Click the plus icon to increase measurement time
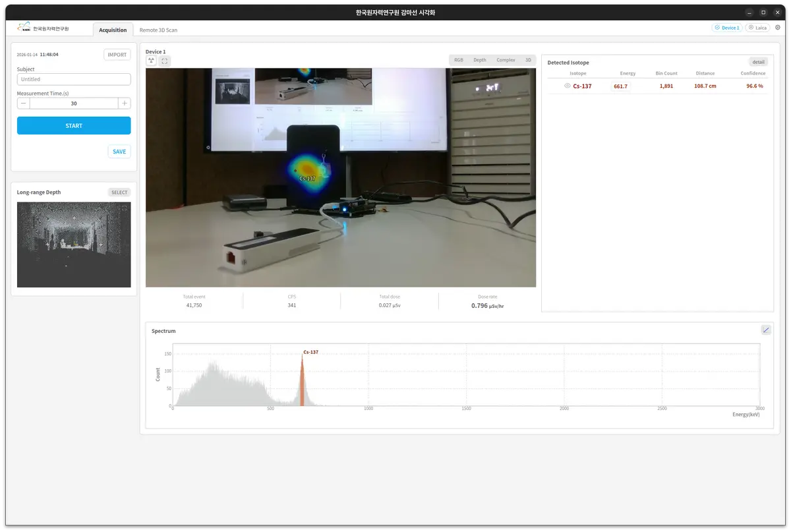This screenshot has height=532, width=791. coord(125,103)
